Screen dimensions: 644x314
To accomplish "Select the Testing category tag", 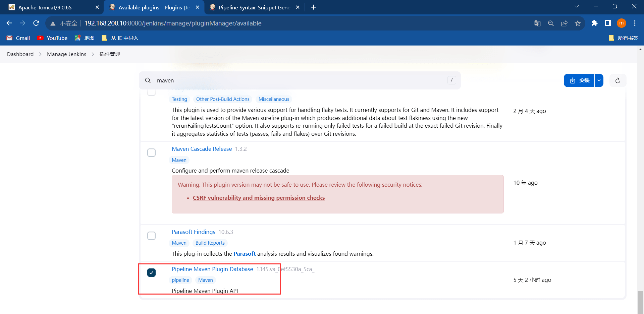I will click(179, 99).
